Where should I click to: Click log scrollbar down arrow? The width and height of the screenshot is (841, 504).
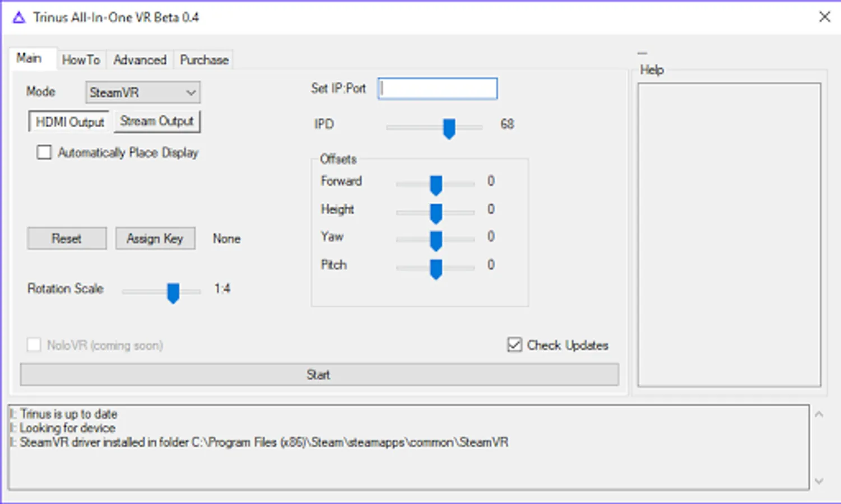pyautogui.click(x=819, y=480)
